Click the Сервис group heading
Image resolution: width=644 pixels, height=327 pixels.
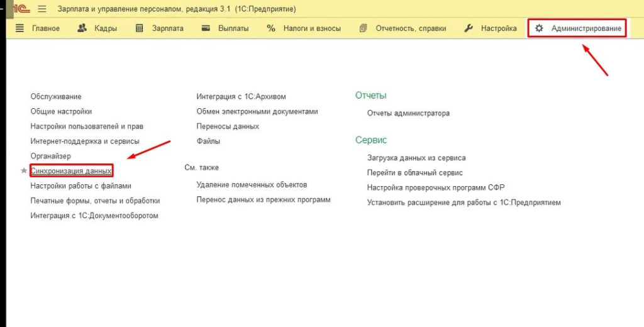(x=371, y=140)
